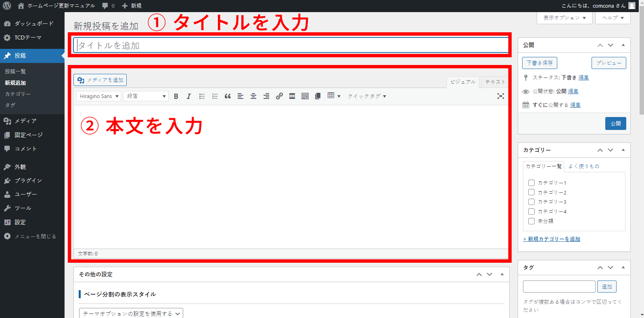Expand the 表示オプション panel
This screenshot has height=318, width=644.
pos(564,18)
